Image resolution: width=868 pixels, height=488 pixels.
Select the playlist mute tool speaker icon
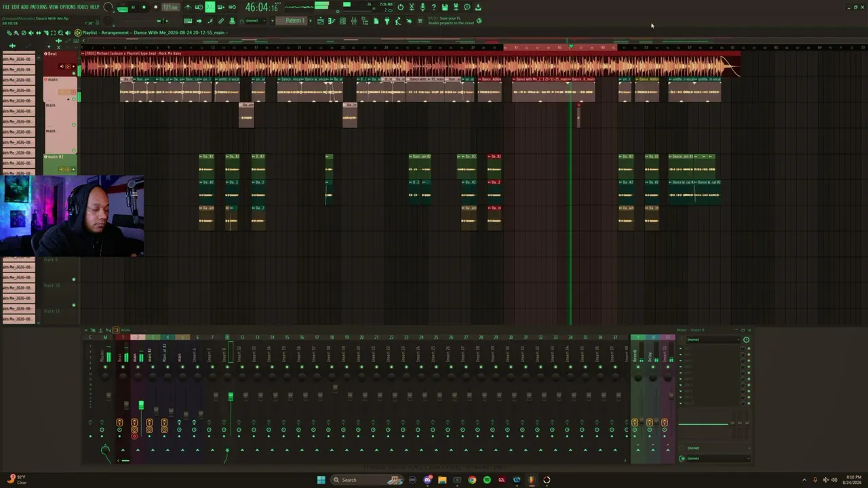31,33
